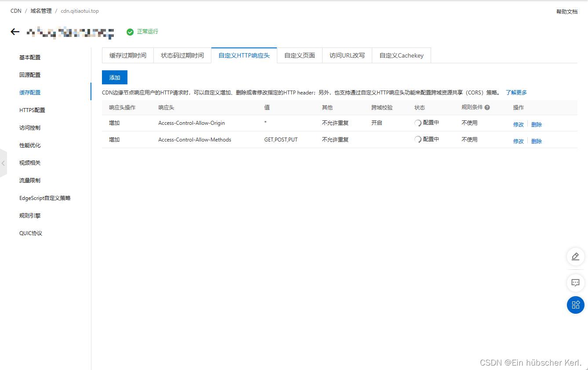The width and height of the screenshot is (588, 370).
Task: Open 基本配置 in sidebar
Action: (x=30, y=58)
